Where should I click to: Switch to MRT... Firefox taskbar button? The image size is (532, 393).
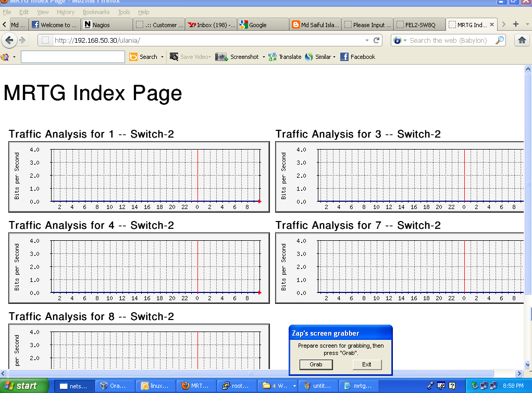pos(195,386)
